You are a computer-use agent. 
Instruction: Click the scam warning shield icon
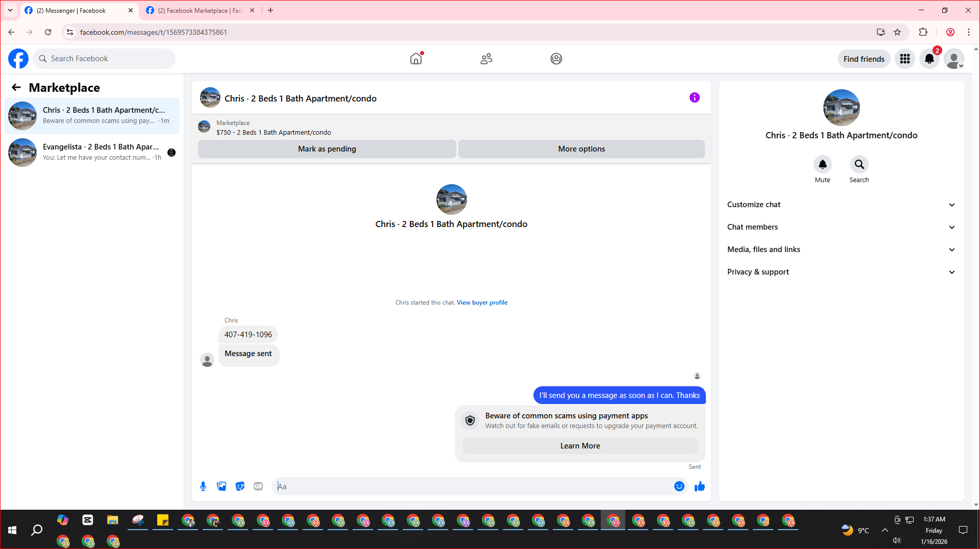point(470,420)
